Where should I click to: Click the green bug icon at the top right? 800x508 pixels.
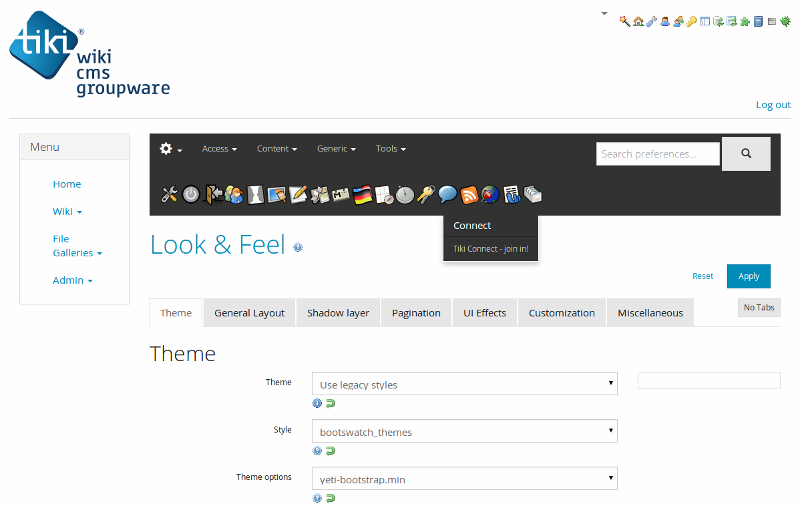(785, 21)
